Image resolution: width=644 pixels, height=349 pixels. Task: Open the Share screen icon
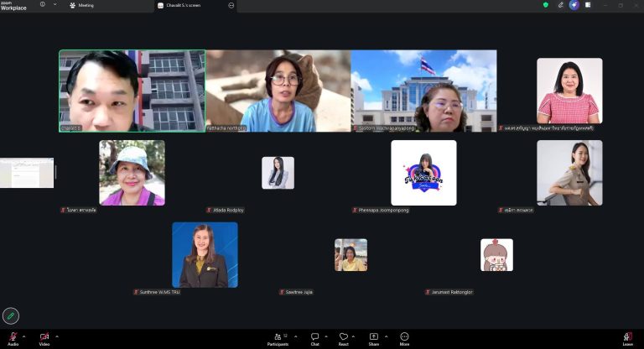(373, 339)
